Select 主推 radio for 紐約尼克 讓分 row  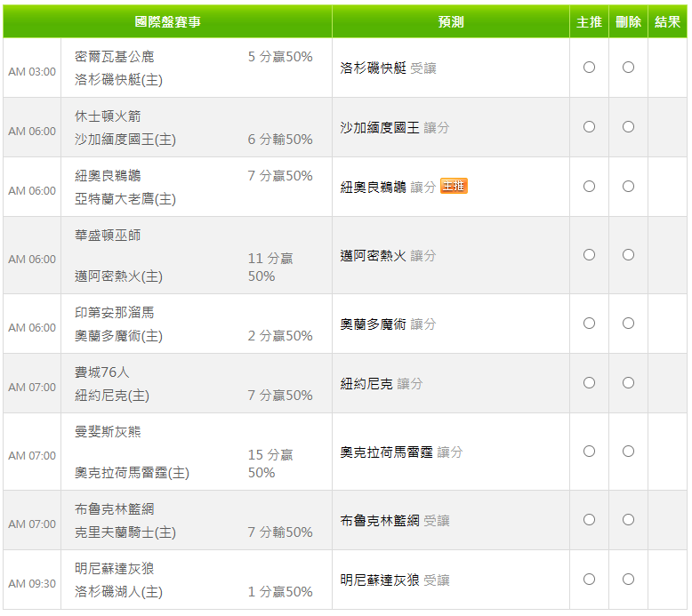[x=589, y=383]
